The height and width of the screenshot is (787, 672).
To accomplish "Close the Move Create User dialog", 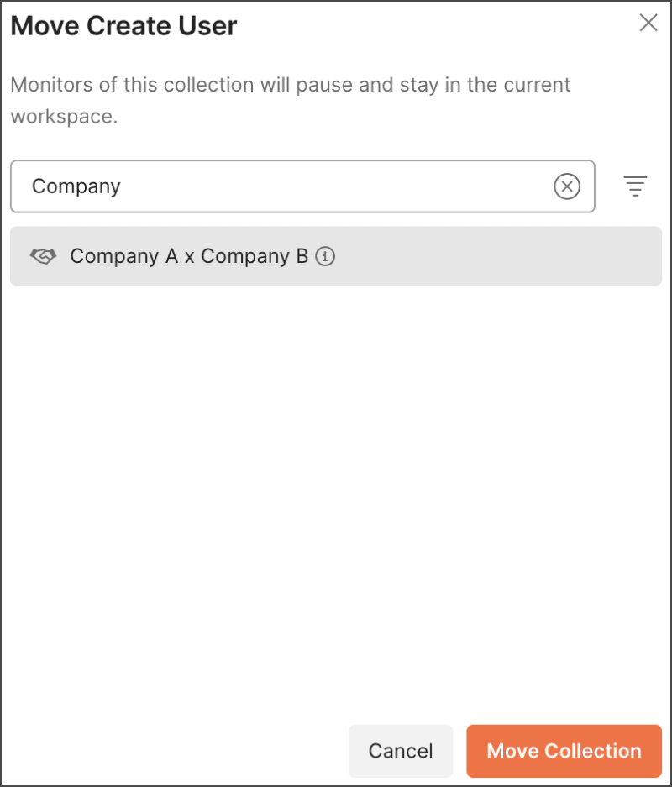I will coord(648,24).
